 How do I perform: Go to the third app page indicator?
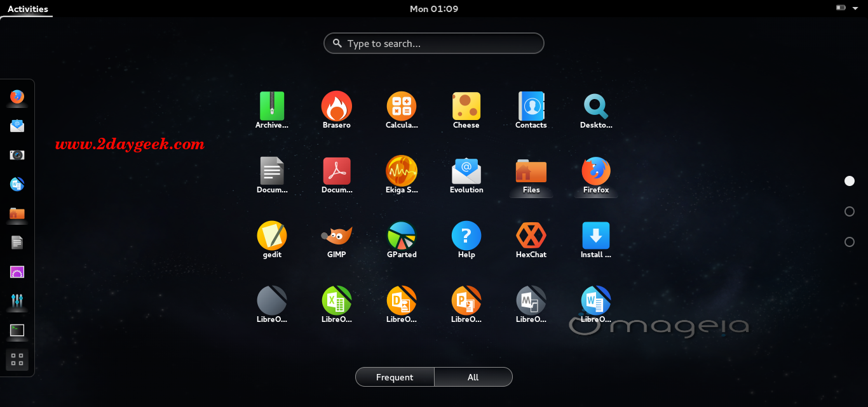850,242
